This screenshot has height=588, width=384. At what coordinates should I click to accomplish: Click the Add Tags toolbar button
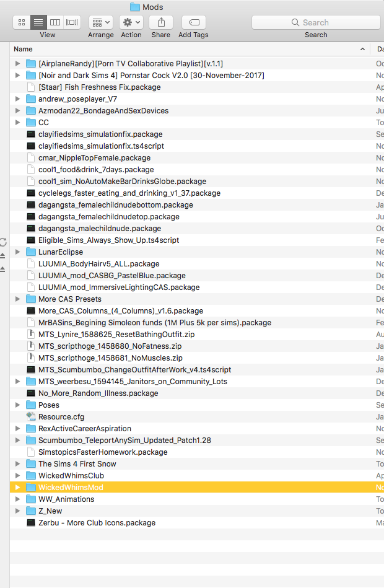pos(193,22)
